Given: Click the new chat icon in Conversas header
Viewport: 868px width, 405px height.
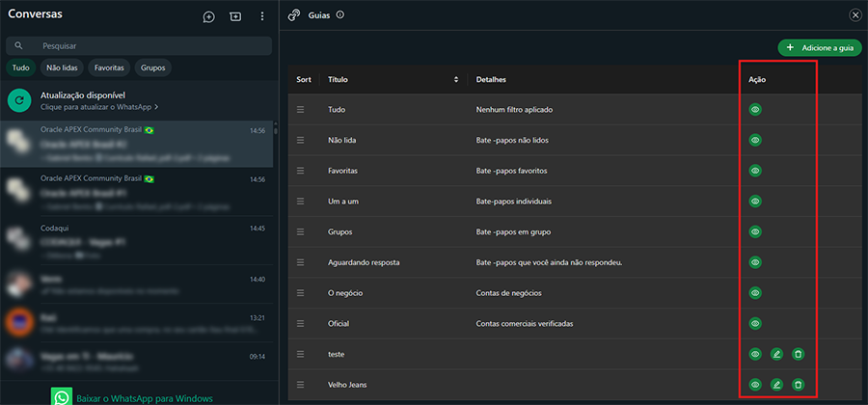Looking at the screenshot, I should point(208,16).
